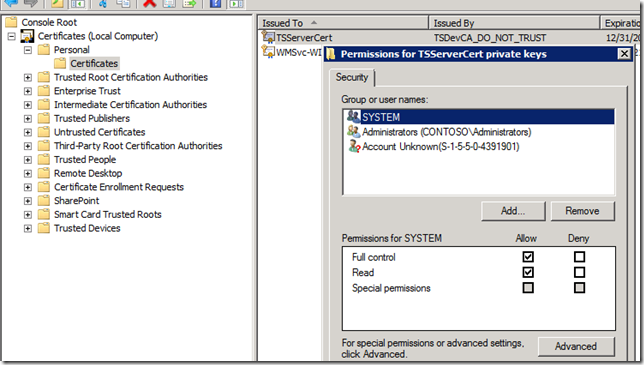Select the Account Unknown user icon entry
This screenshot has height=365, width=644.
point(354,146)
